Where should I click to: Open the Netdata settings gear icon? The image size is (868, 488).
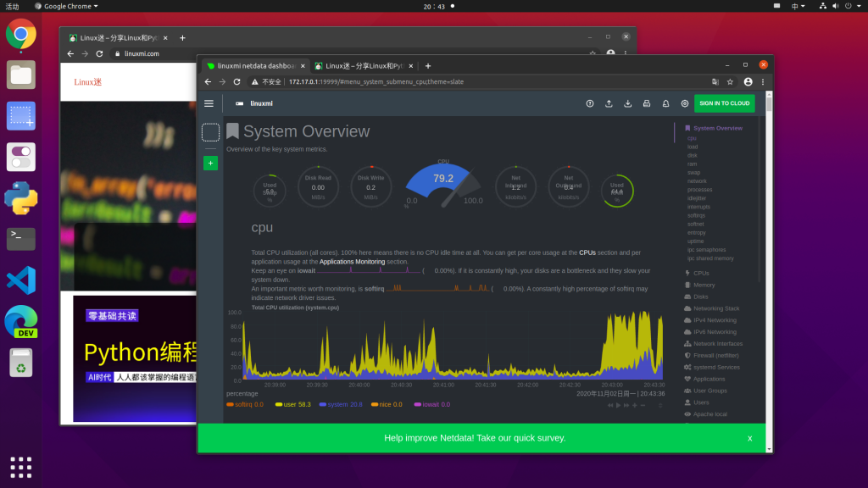[x=684, y=103]
